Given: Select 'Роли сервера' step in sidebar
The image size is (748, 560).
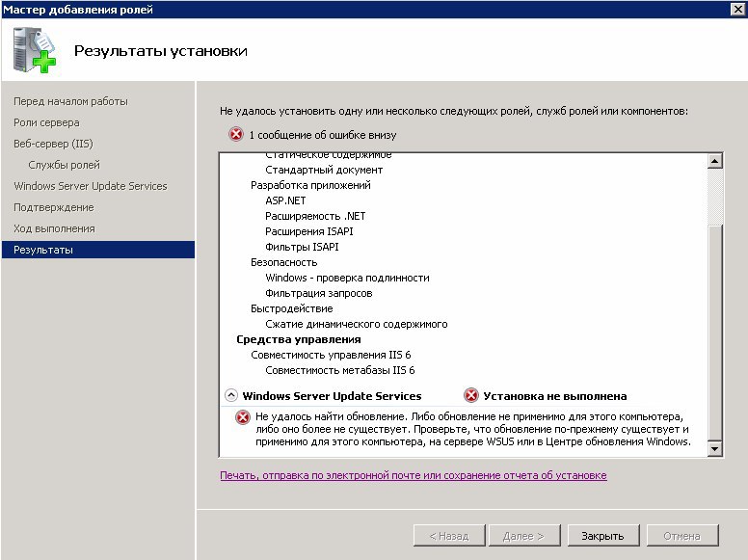Looking at the screenshot, I should click(x=46, y=122).
